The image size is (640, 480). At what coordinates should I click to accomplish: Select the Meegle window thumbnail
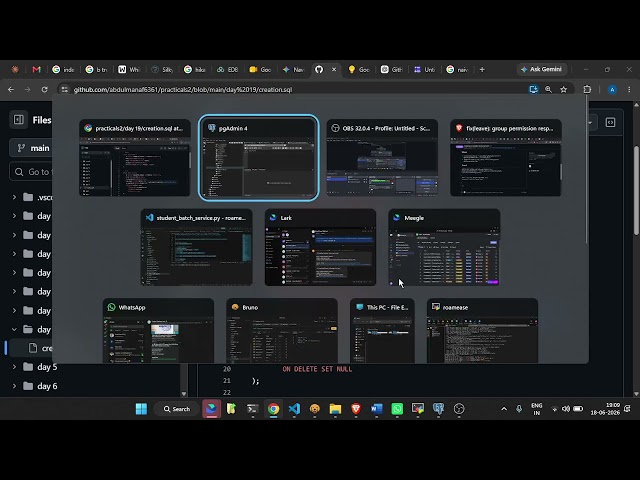pyautogui.click(x=444, y=247)
